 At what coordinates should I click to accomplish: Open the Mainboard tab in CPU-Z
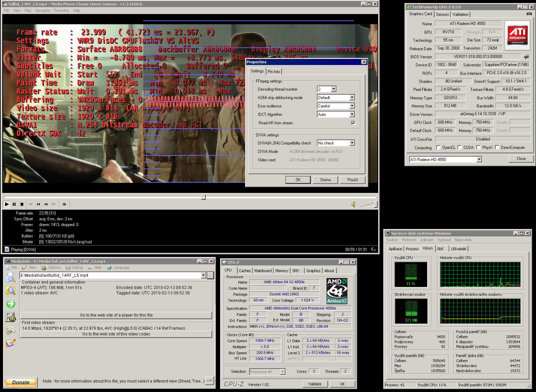point(263,271)
